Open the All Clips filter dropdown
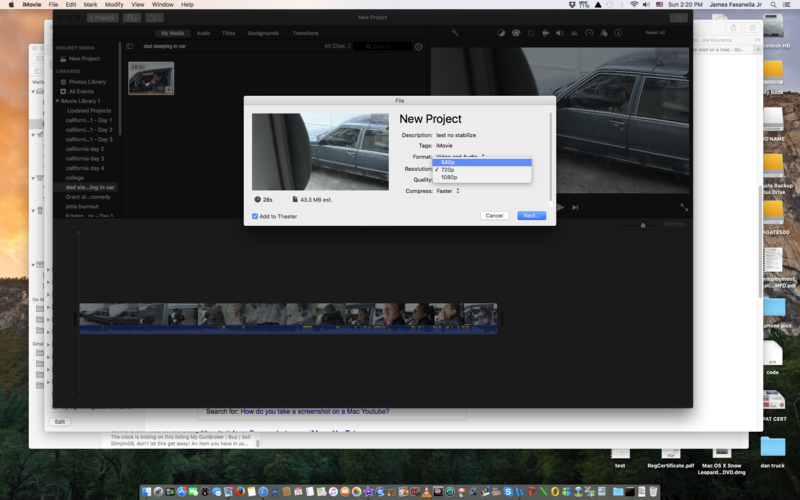The image size is (800, 500). point(334,46)
